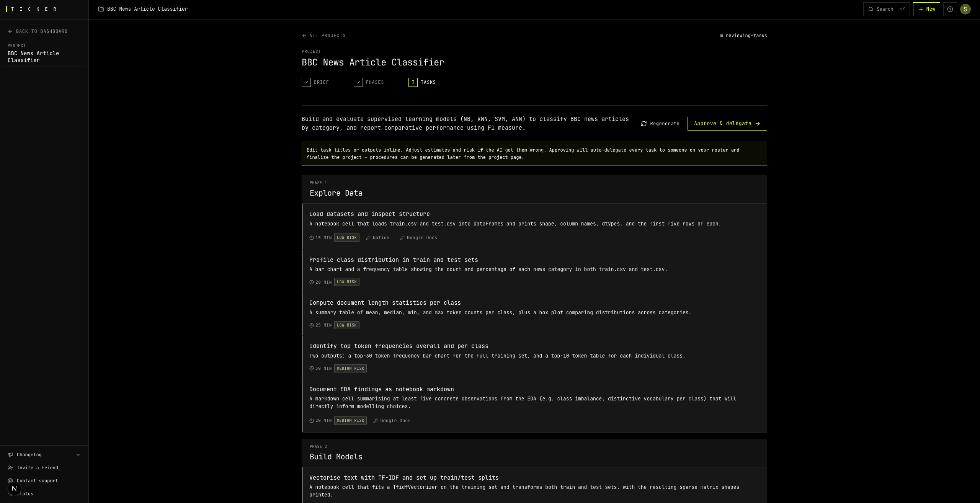Click the Invite a friend person icon

[x=10, y=468]
